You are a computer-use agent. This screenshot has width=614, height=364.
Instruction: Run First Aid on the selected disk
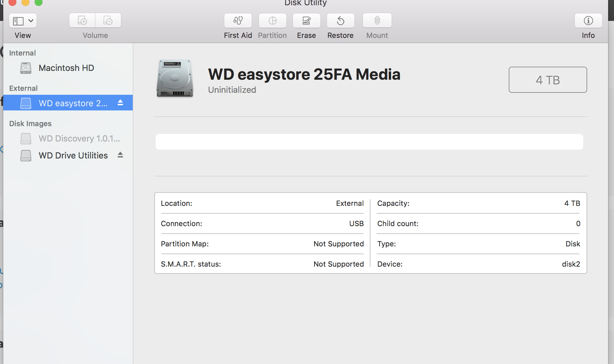pyautogui.click(x=238, y=21)
